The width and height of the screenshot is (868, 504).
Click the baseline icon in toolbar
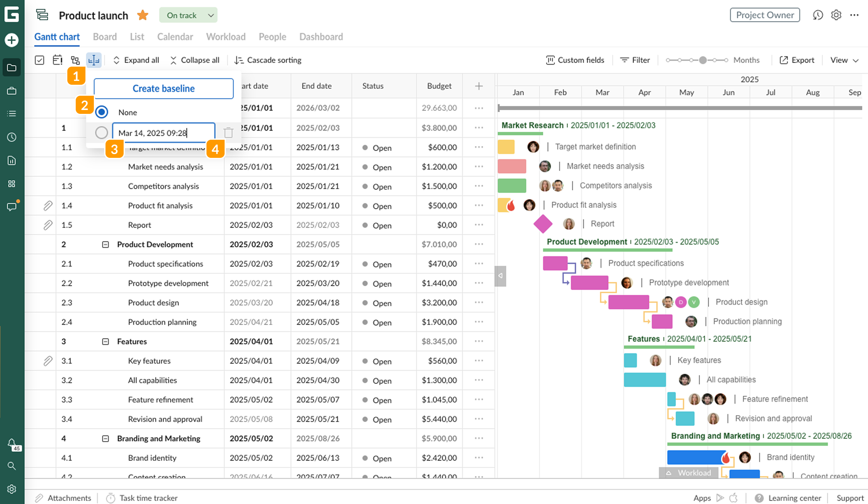pyautogui.click(x=94, y=60)
